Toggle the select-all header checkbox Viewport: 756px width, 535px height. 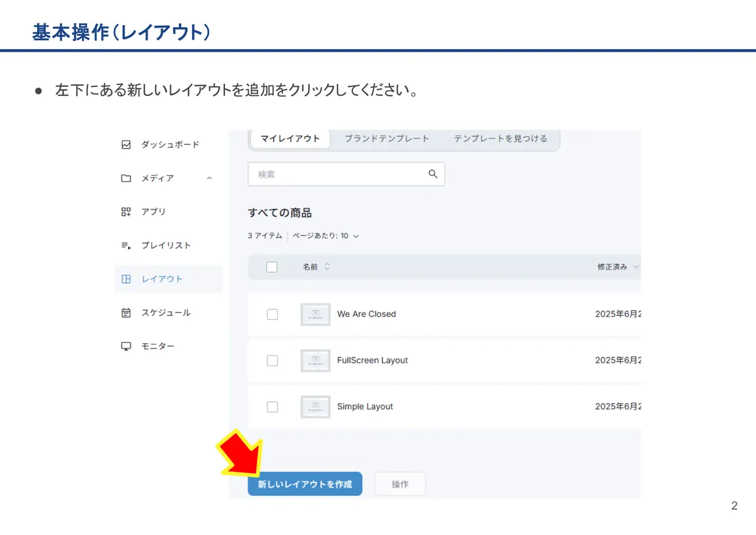272,267
